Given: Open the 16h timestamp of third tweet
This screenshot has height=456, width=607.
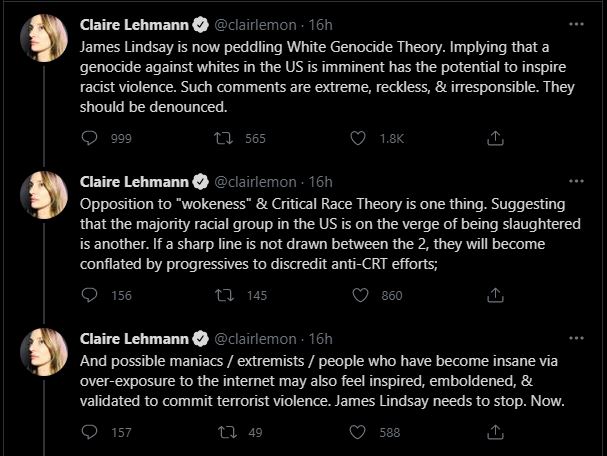Looking at the screenshot, I should (x=320, y=338).
